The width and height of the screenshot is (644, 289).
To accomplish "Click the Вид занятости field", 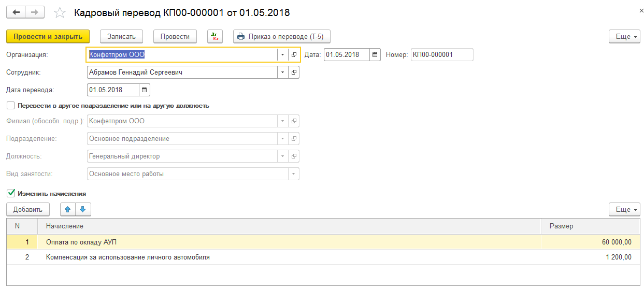I will pos(187,174).
